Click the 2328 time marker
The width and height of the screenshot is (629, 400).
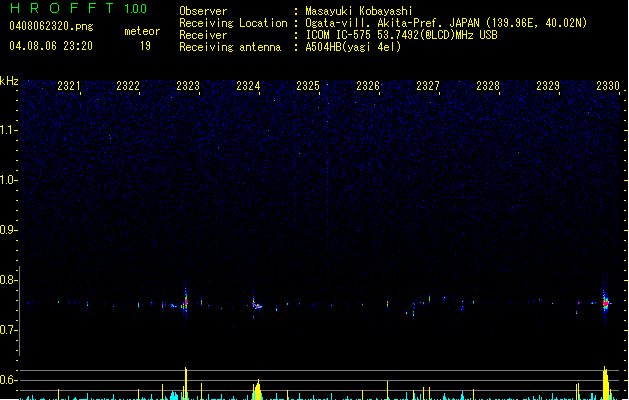pos(488,86)
